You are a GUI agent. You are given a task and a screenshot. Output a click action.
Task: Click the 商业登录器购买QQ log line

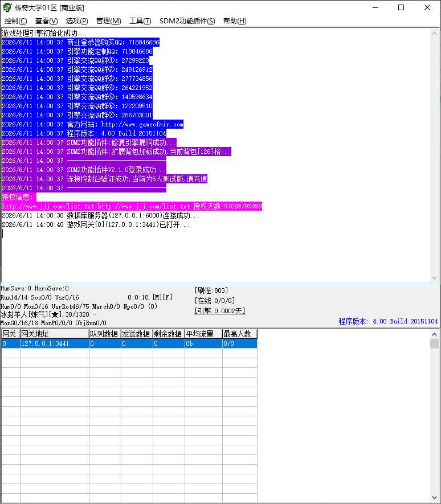81,42
